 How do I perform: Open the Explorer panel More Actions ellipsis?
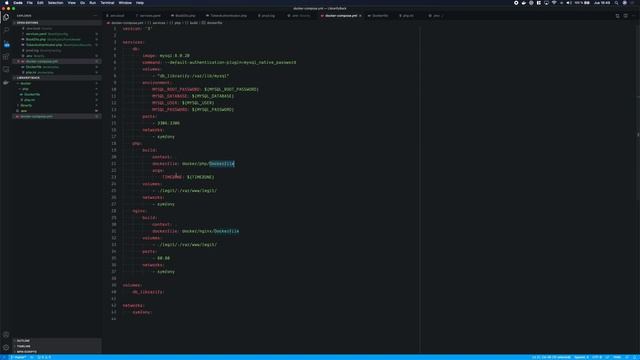pyautogui.click(x=96, y=16)
